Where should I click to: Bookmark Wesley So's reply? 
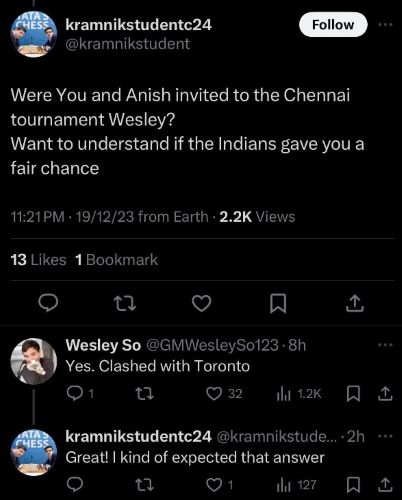353,394
